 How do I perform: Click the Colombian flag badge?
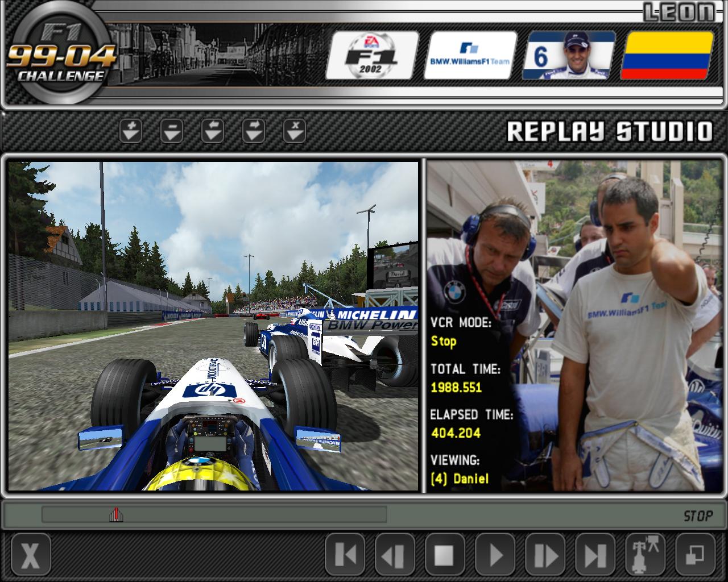(667, 55)
